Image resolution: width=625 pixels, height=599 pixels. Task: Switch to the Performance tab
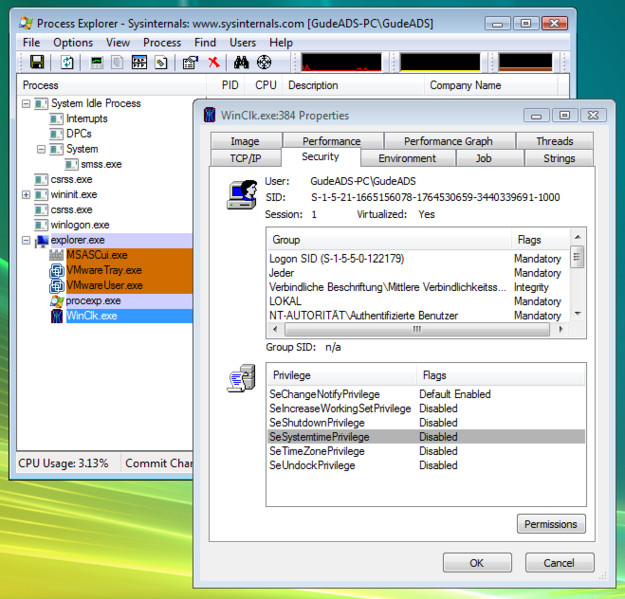tap(331, 141)
